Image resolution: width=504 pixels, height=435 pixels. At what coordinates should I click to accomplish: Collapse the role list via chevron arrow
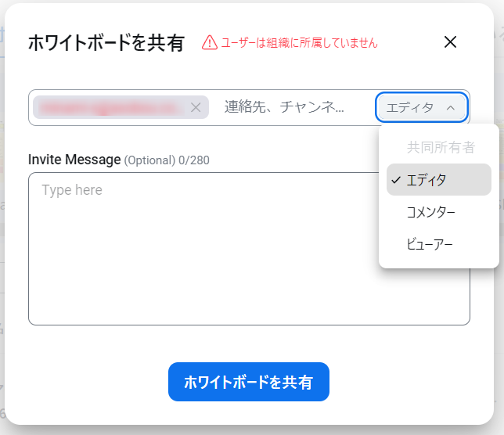click(x=451, y=108)
